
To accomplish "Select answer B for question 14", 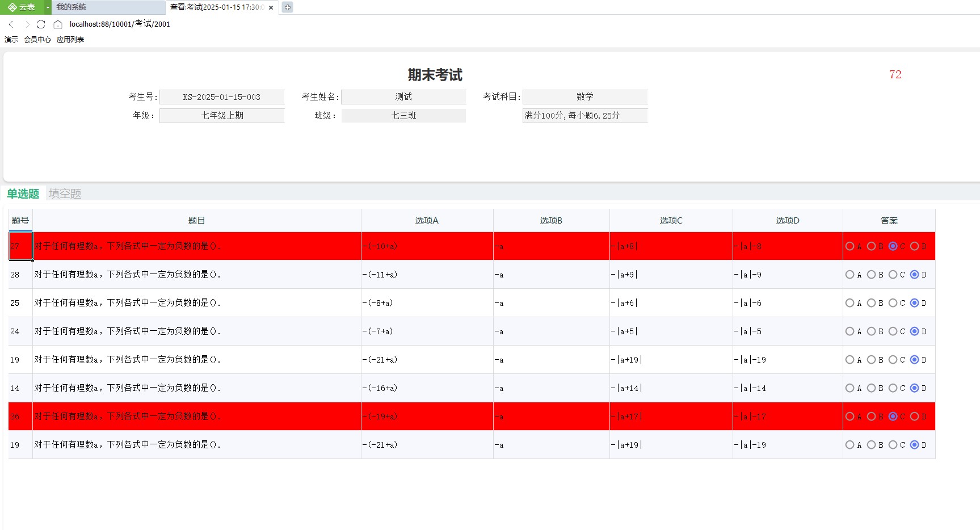I will pyautogui.click(x=871, y=388).
